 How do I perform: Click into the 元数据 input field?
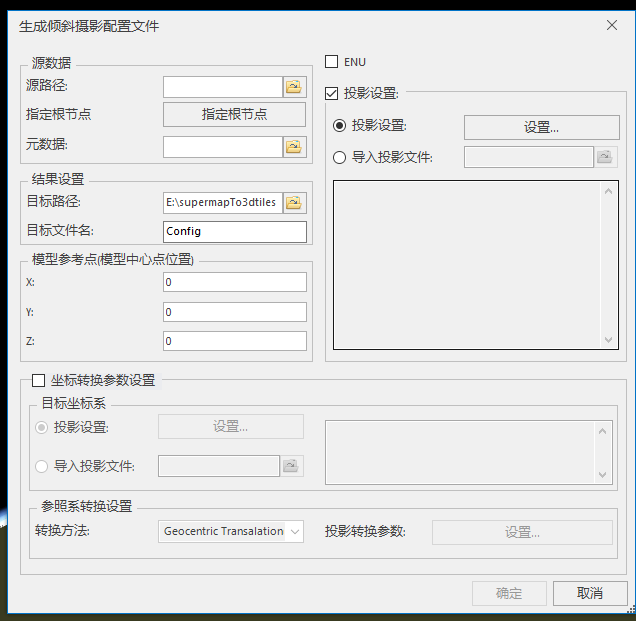pyautogui.click(x=223, y=147)
